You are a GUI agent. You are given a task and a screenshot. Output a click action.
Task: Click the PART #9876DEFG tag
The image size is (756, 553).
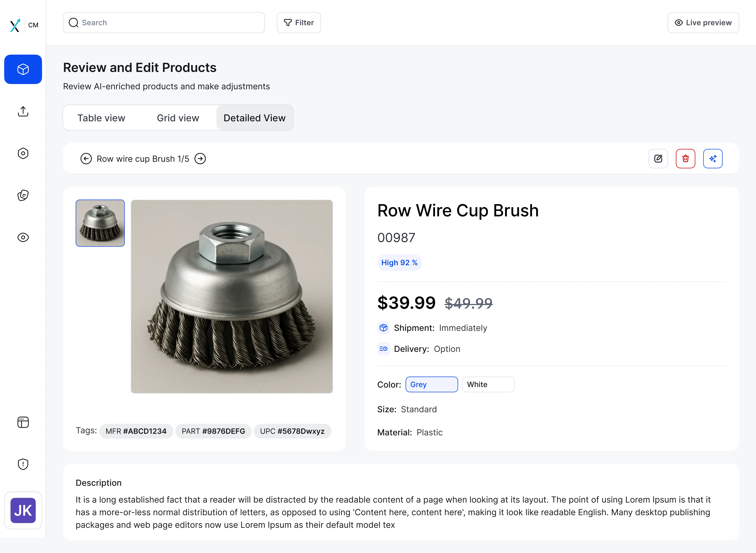click(213, 431)
